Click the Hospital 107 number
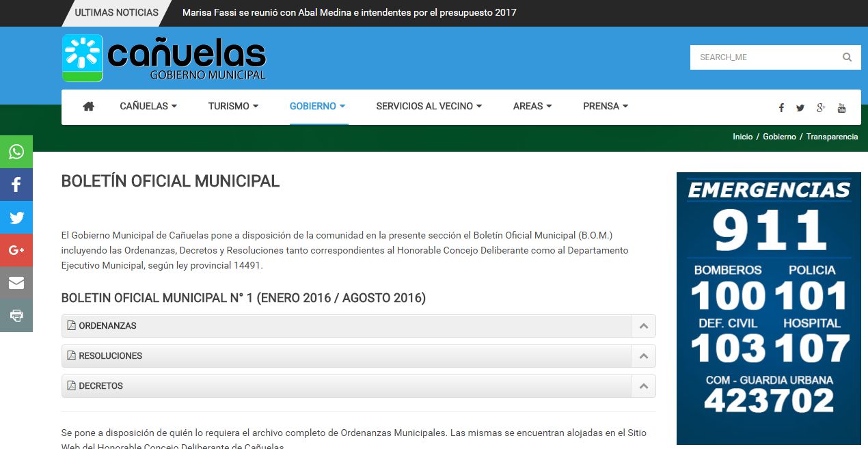This screenshot has height=449, width=868. point(811,349)
